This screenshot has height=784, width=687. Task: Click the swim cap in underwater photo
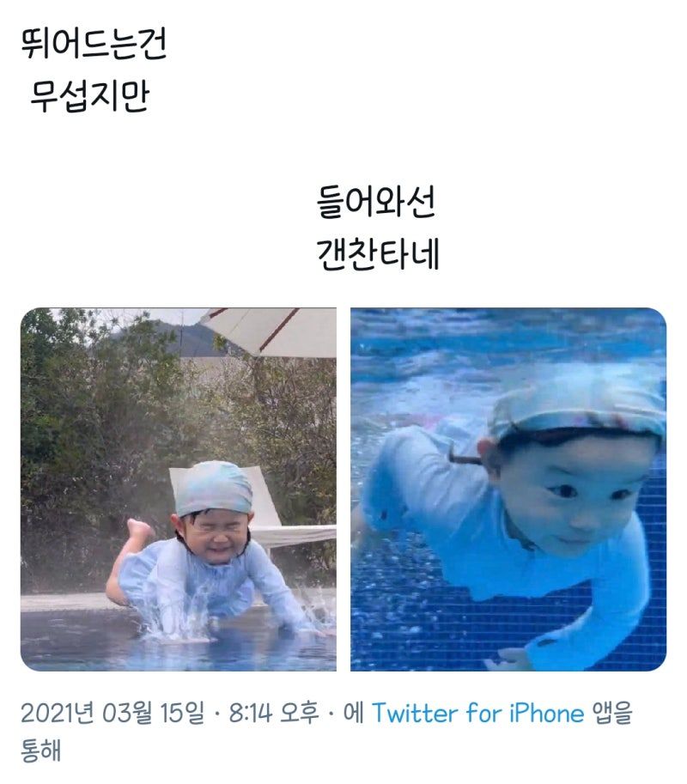point(575,410)
